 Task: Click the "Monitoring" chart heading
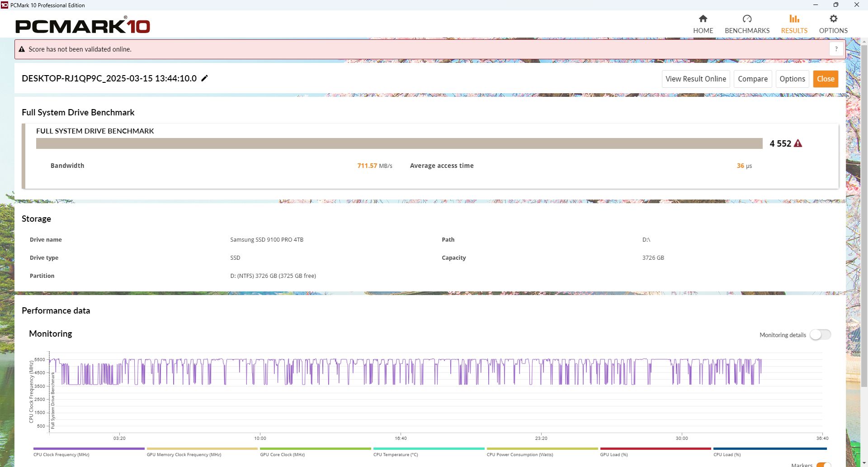coord(51,334)
